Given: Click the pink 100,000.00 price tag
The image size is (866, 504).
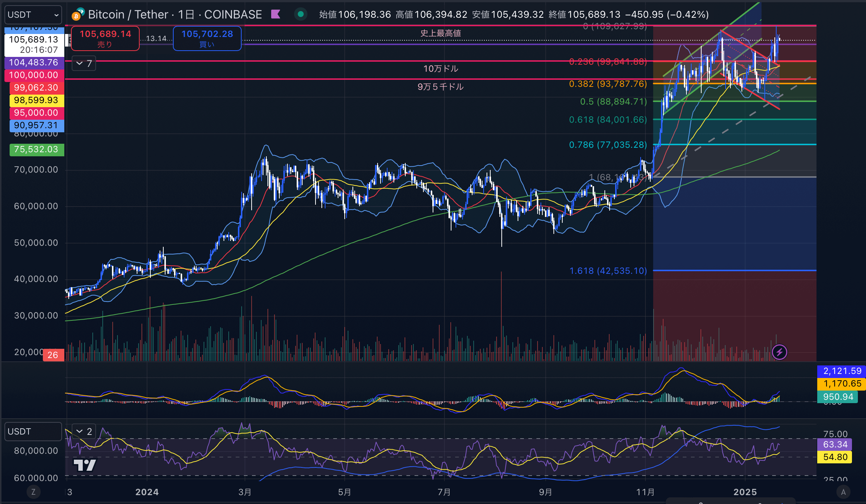Looking at the screenshot, I should 34,75.
